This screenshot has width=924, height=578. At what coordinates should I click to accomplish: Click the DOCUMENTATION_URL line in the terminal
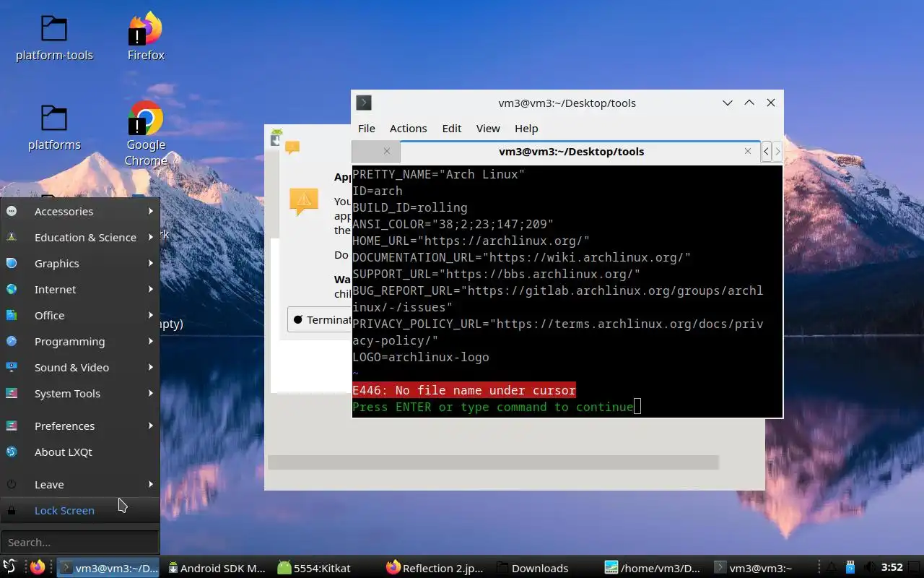521,257
